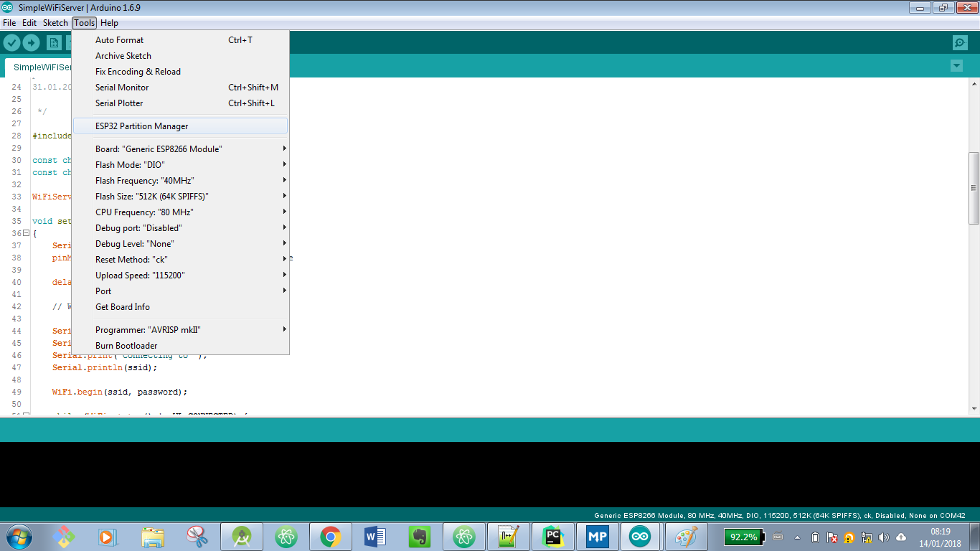Click the cloud upload tray icon
The height and width of the screenshot is (551, 980).
click(x=901, y=537)
